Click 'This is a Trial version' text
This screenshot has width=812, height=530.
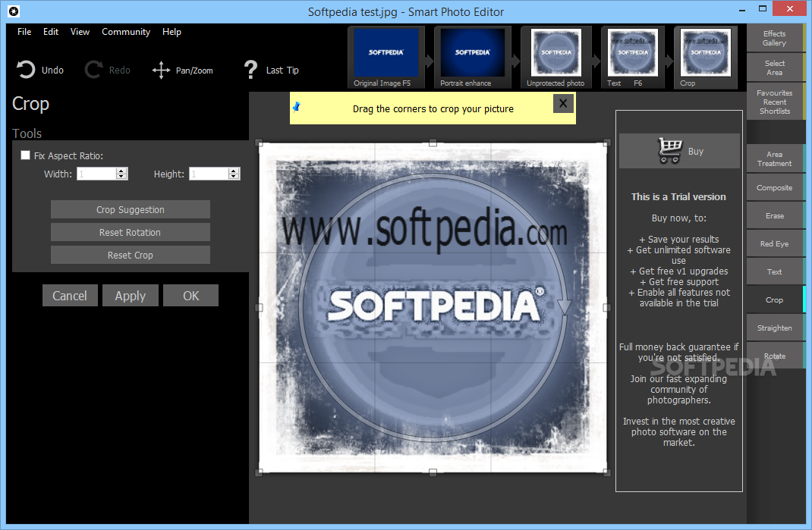coord(678,196)
